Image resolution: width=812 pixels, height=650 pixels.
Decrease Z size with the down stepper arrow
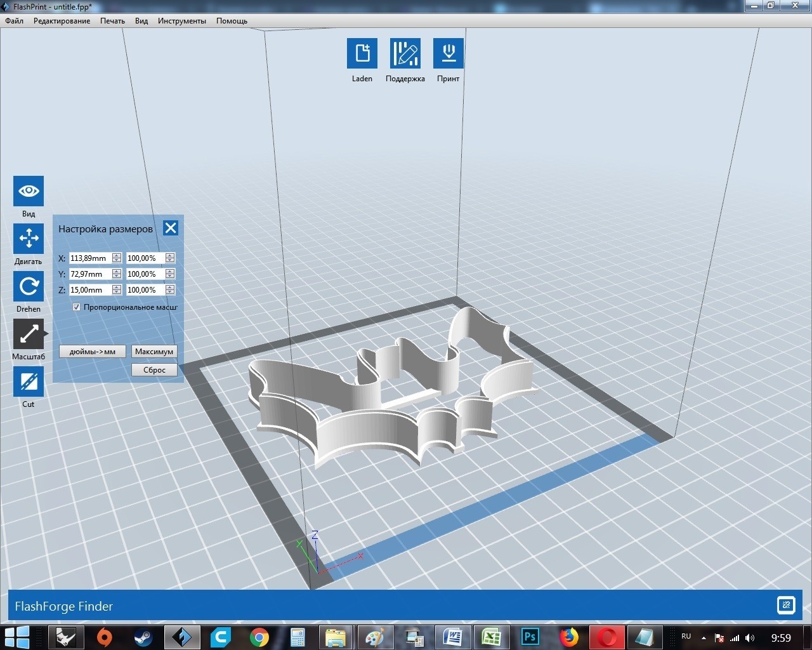pos(117,293)
